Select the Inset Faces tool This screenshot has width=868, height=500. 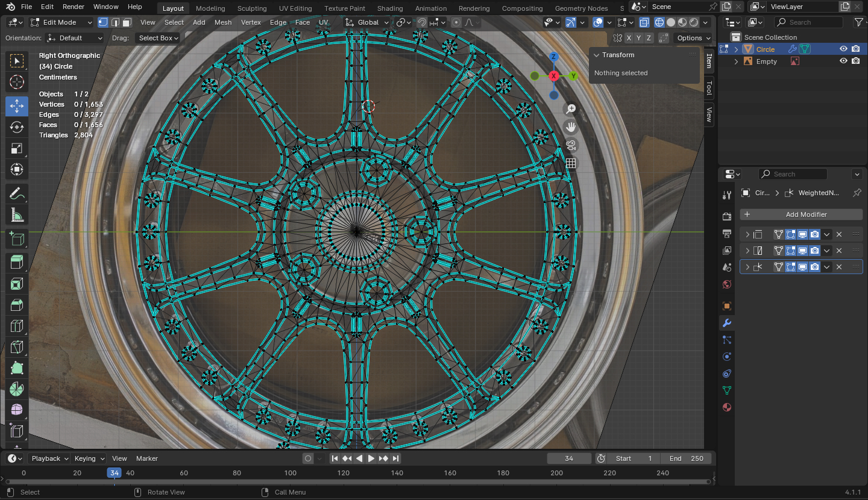click(x=17, y=284)
